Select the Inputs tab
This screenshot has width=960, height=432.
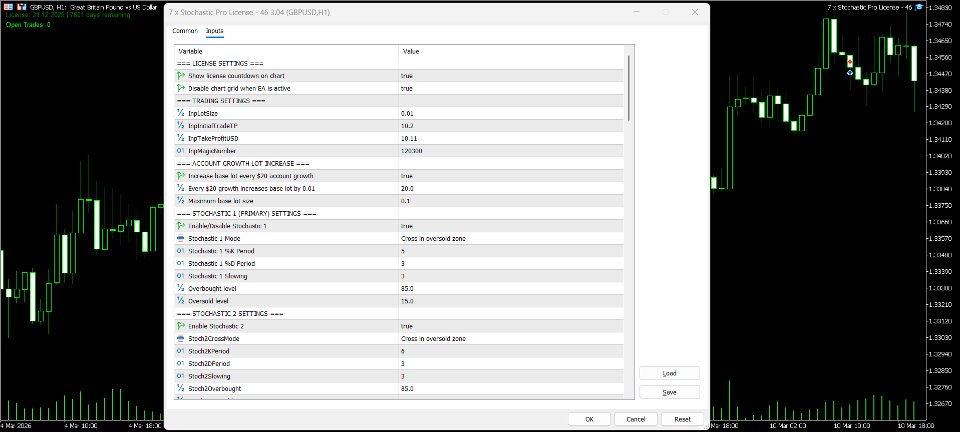pyautogui.click(x=214, y=31)
